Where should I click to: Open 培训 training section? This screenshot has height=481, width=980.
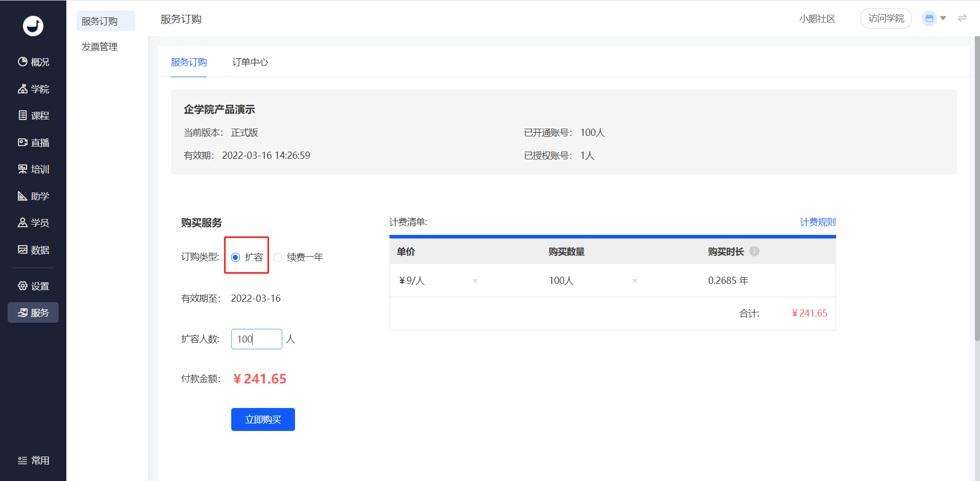click(33, 169)
